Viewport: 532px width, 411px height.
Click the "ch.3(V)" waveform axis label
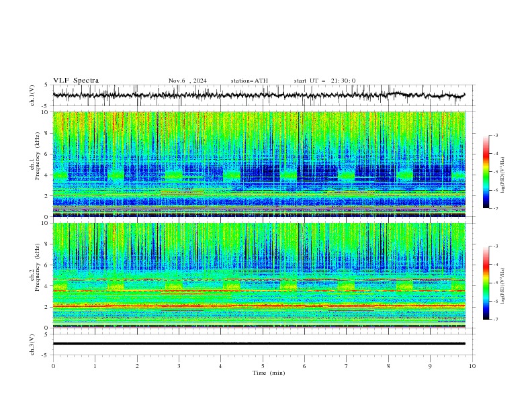pos(32,345)
